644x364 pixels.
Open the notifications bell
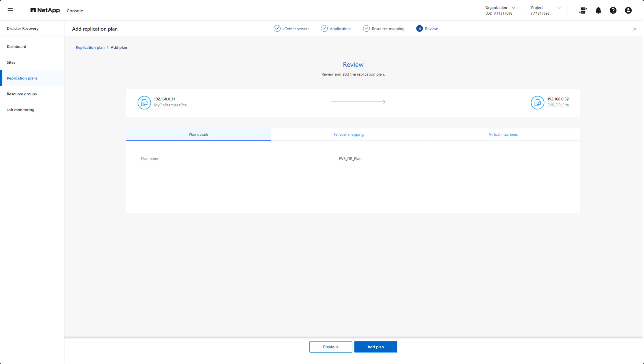(x=598, y=10)
